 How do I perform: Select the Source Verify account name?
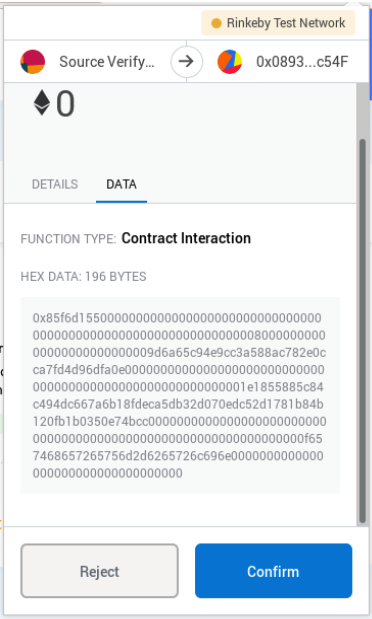click(x=107, y=62)
